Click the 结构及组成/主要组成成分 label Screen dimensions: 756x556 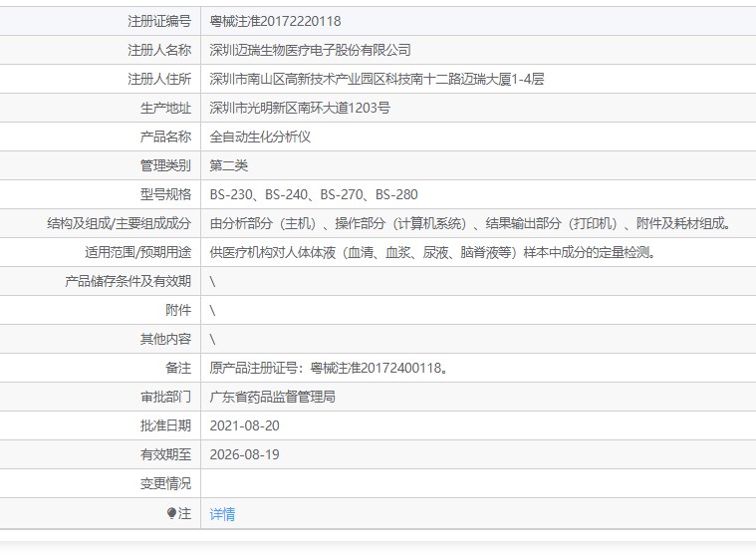(120, 224)
